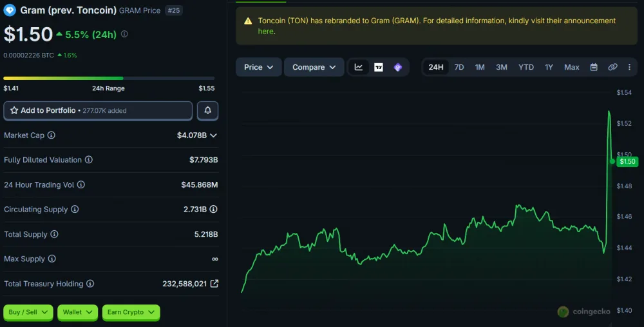Viewport: 644px width, 327px height.
Task: Click the star icon in Add to Portfolio
Action: coord(14,110)
